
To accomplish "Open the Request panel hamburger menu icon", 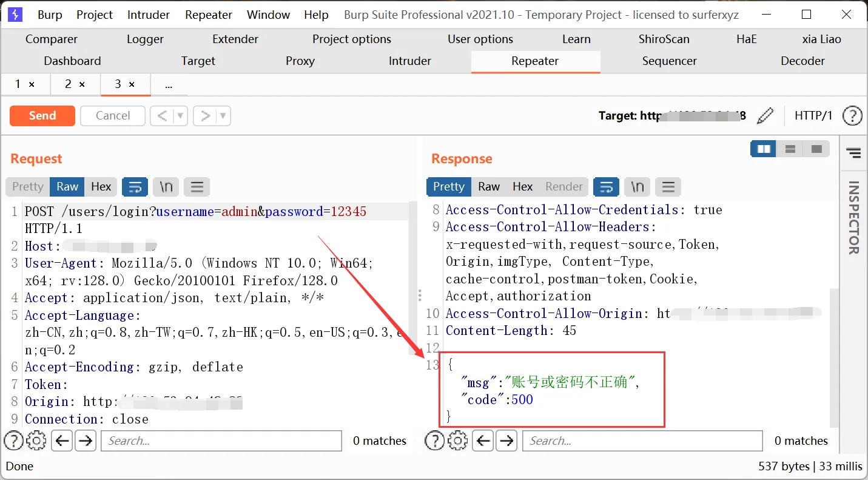I will click(x=197, y=187).
